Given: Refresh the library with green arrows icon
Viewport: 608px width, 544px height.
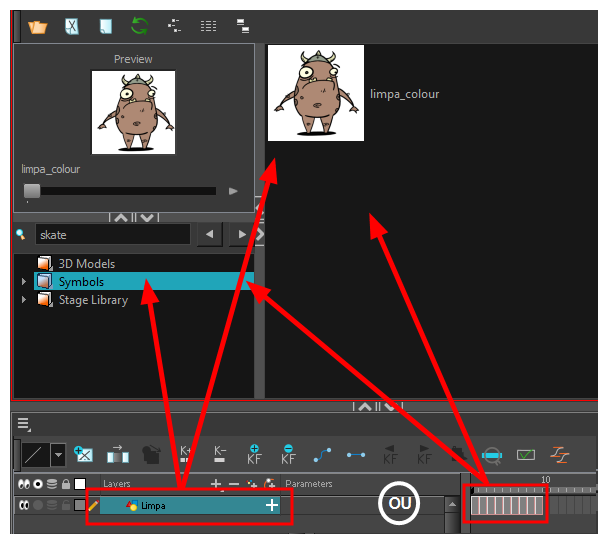Looking at the screenshot, I should [140, 26].
